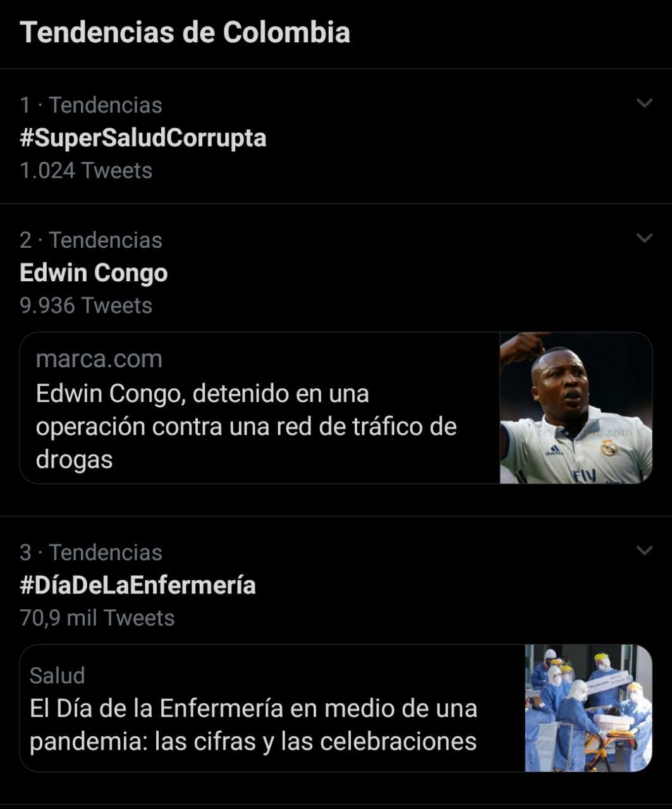Image resolution: width=672 pixels, height=809 pixels.
Task: Select the "1 · Tendencias" rank label
Action: (x=91, y=105)
